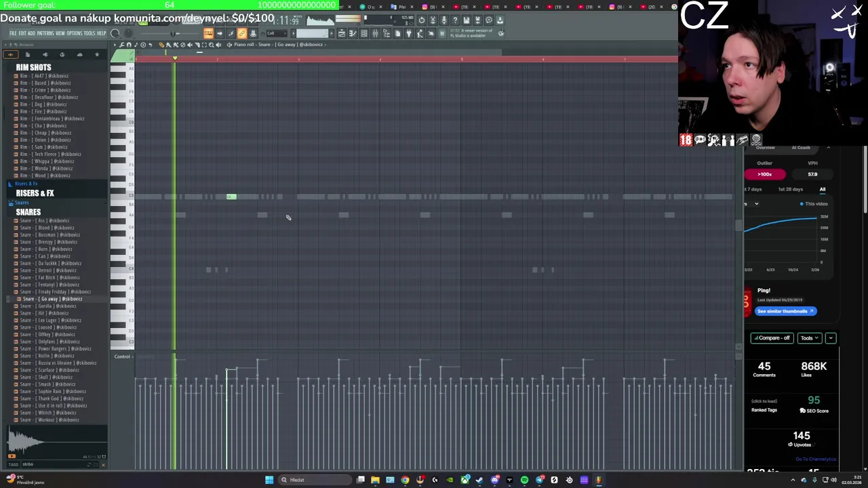Click the piano roll vertical scrollbar handle
This screenshot has height=488, width=868.
coord(738,226)
